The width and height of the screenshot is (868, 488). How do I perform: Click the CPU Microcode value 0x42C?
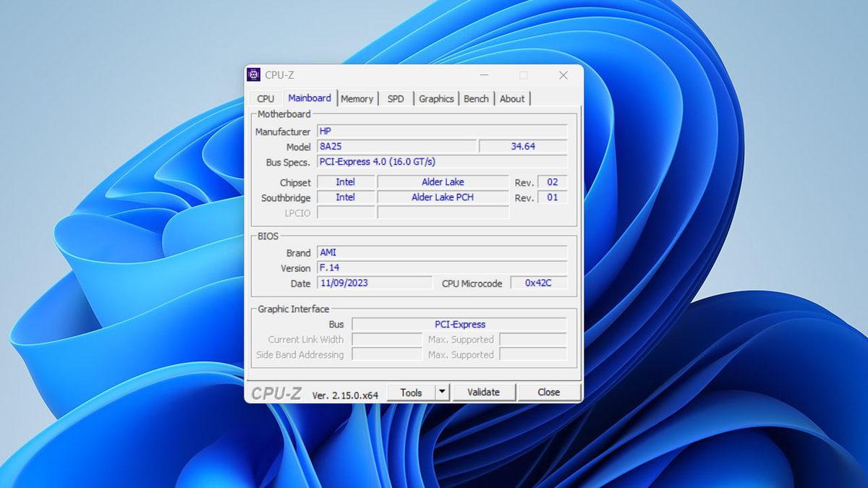pos(538,283)
